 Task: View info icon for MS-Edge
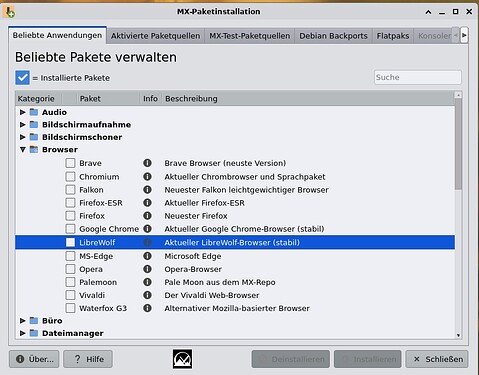pyautogui.click(x=147, y=256)
